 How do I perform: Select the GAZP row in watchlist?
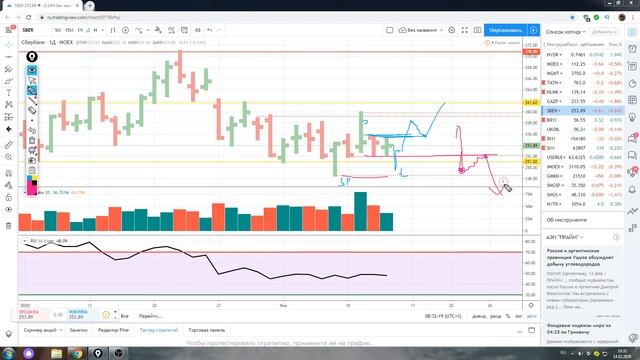click(583, 101)
